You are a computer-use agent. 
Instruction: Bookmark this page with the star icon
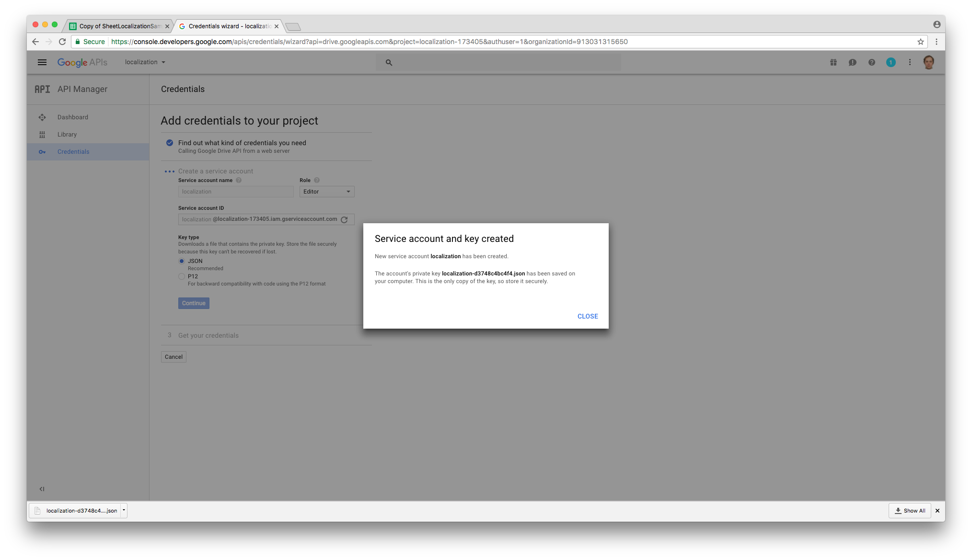coord(920,42)
